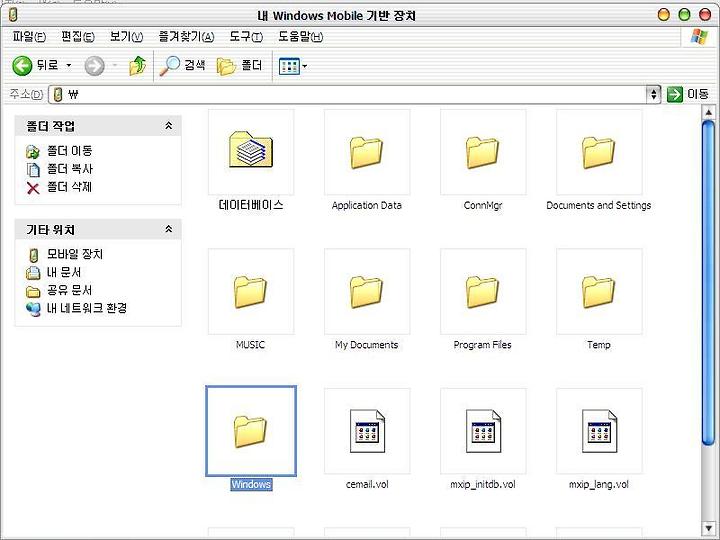
Task: Open 공유 문서 location
Action: 59,290
